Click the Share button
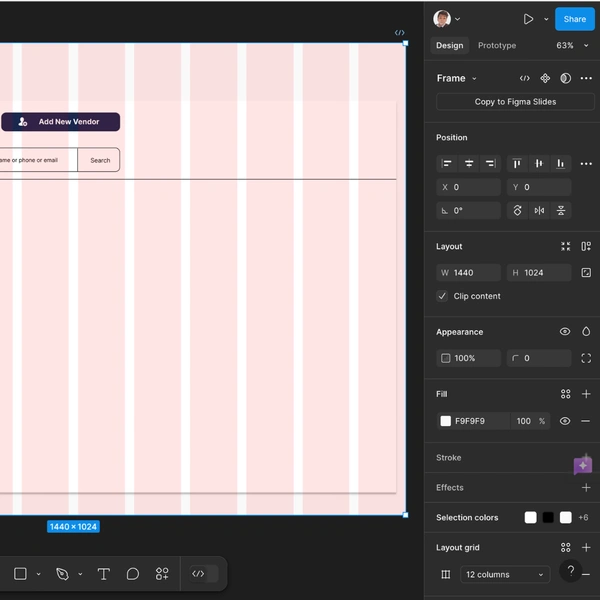600x600 pixels. pos(574,19)
